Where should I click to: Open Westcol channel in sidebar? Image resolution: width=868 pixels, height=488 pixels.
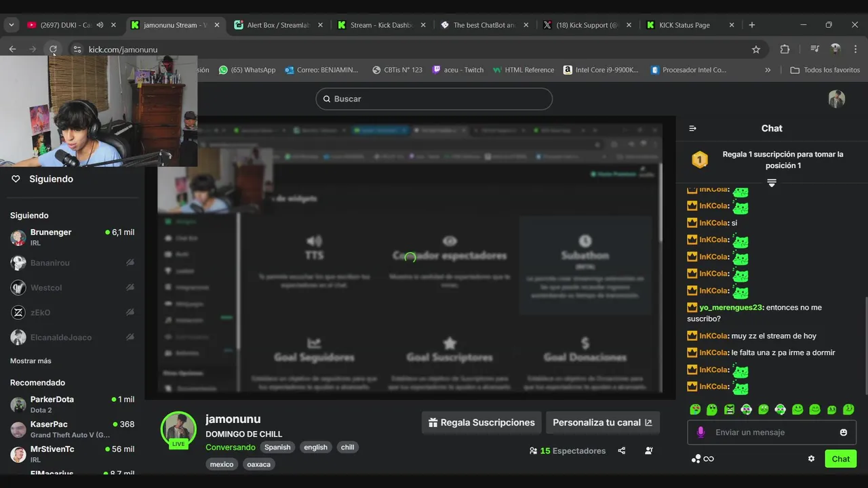click(72, 287)
